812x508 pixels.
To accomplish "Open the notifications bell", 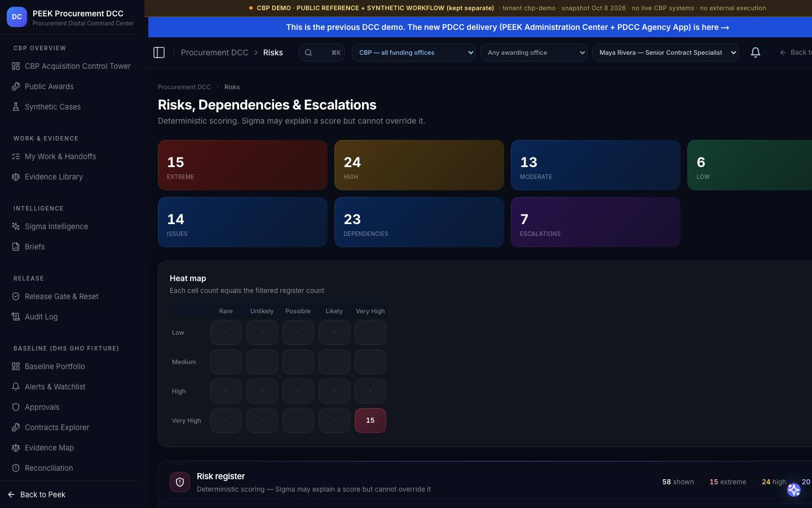I will [756, 52].
